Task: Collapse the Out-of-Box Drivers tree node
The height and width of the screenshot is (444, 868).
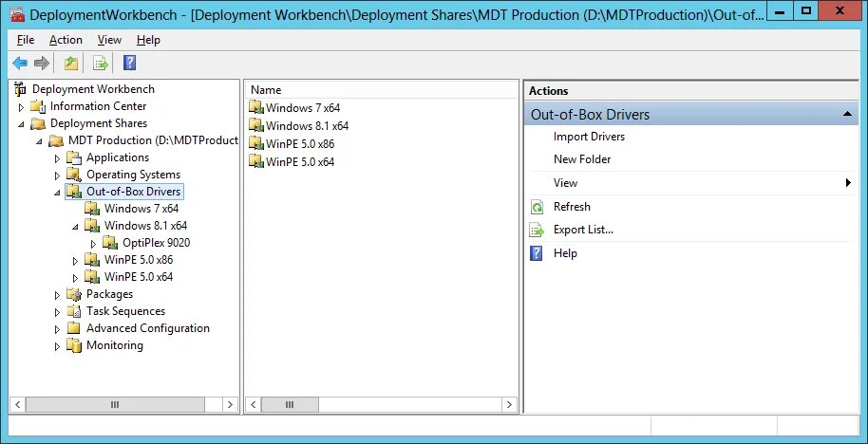Action: point(57,193)
